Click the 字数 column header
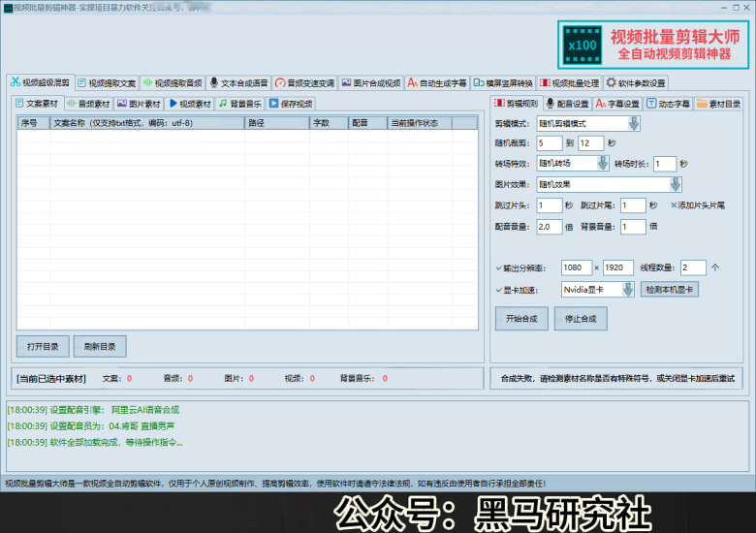 click(x=329, y=123)
